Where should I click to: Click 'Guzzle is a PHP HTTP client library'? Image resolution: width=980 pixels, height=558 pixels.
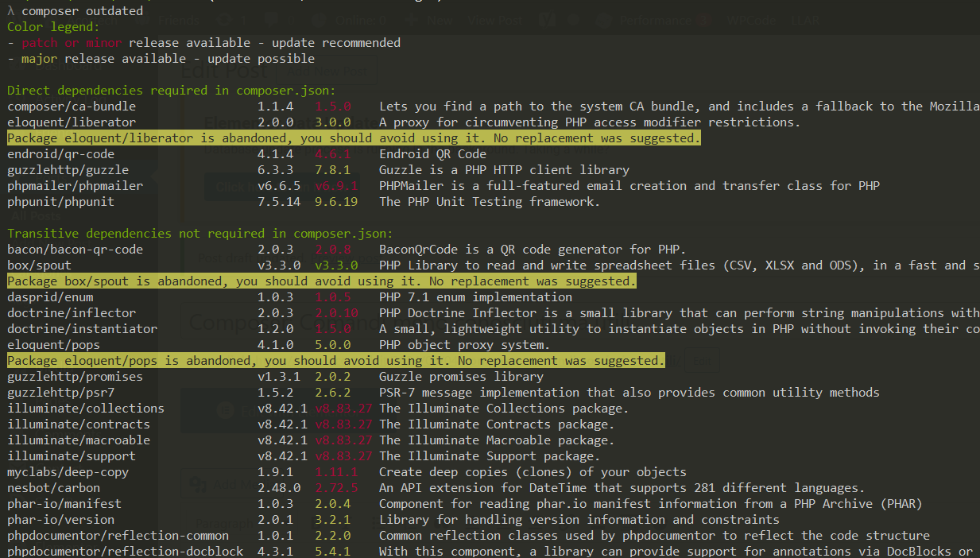pos(504,170)
